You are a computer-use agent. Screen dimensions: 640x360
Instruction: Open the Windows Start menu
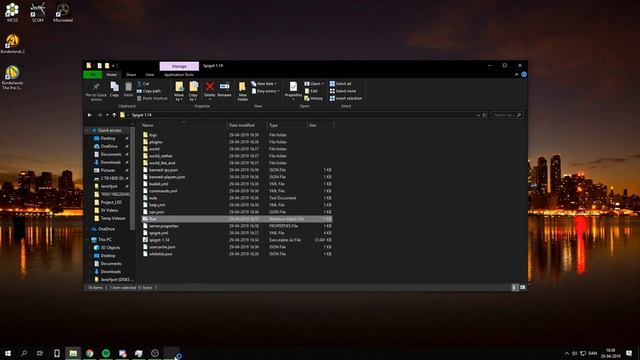click(x=8, y=353)
